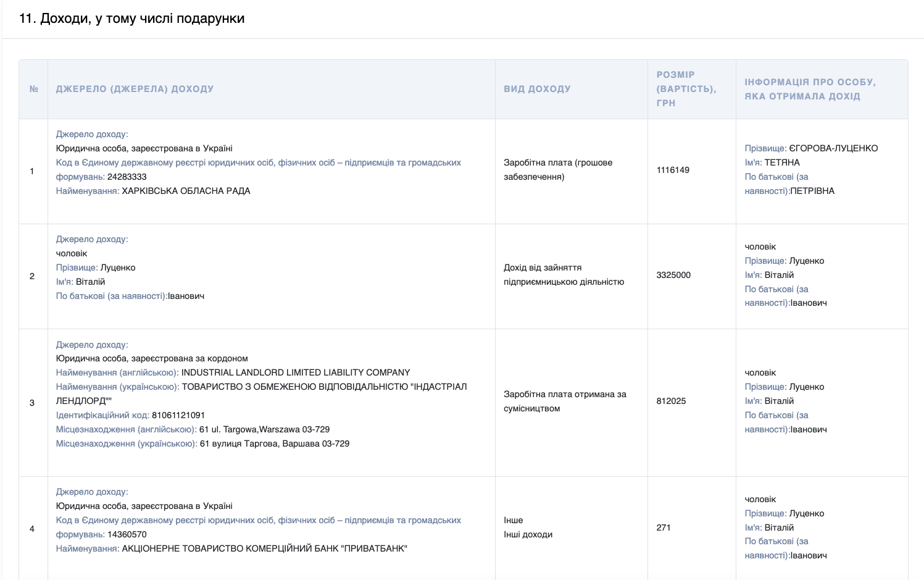Click the patronymic "ПЕТРІВНА"

point(812,191)
